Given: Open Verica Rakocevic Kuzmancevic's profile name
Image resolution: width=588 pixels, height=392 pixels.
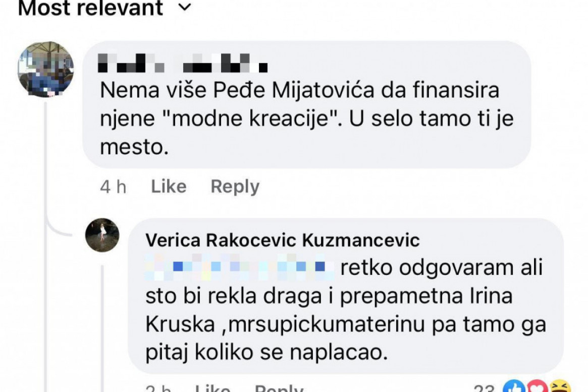Looking at the screenshot, I should point(282,240).
